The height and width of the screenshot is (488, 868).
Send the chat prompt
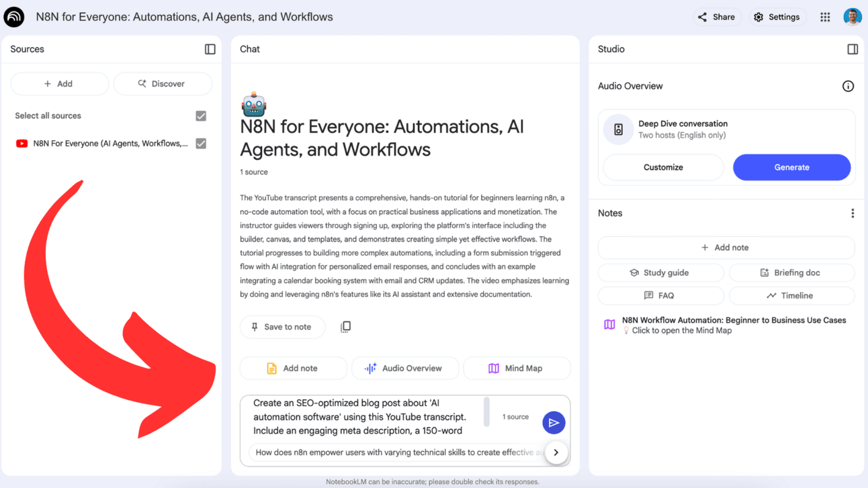(554, 423)
